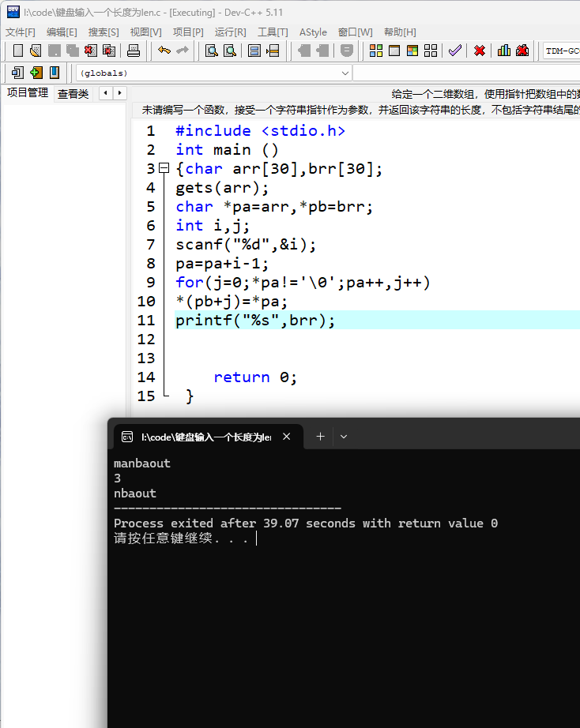Viewport: 580px width, 728px height.
Task: Open the 编辑[E] menu
Action: point(62,32)
